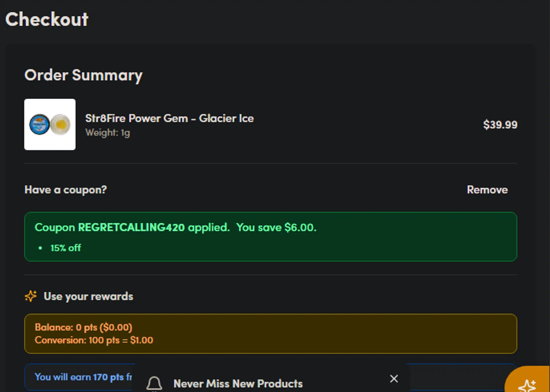Viewport: 550px width, 392px height.
Task: Click the rewards balance panel
Action: click(271, 334)
